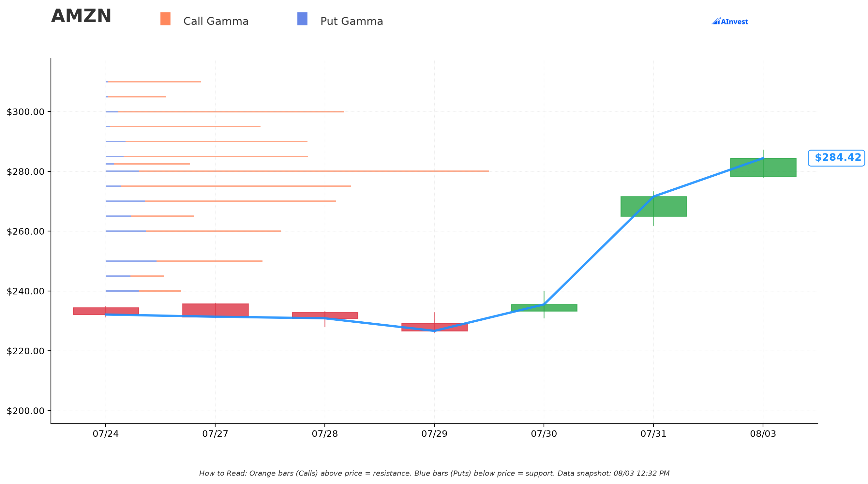Click the 07/27 date label
This screenshot has width=868, height=484.
[x=215, y=434]
